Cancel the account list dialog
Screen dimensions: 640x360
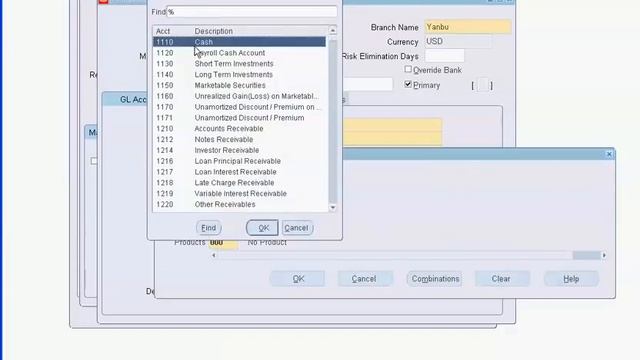click(297, 228)
